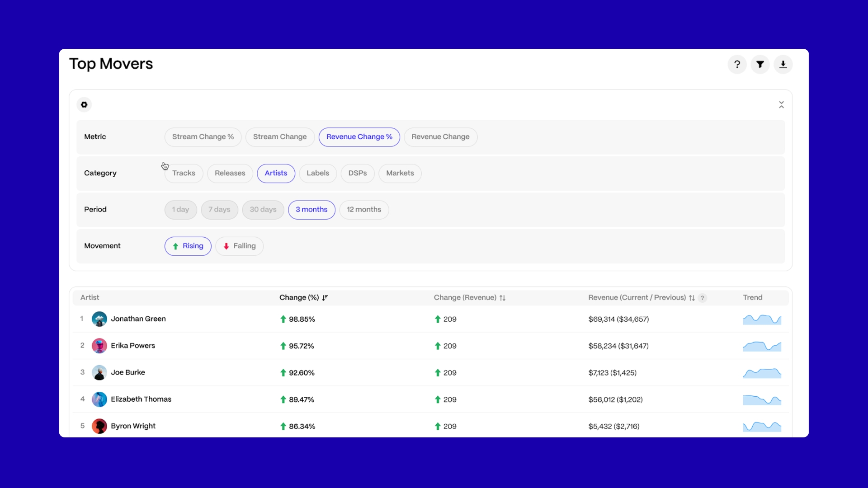Click Erika Powers' avatar icon
This screenshot has height=488, width=868.
pos(99,346)
